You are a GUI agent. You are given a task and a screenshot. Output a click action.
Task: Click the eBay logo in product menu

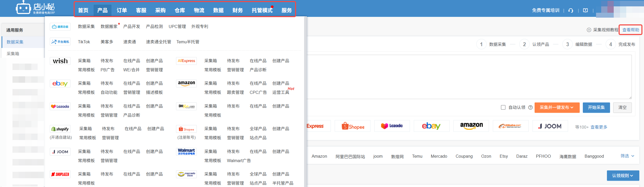[x=60, y=84]
